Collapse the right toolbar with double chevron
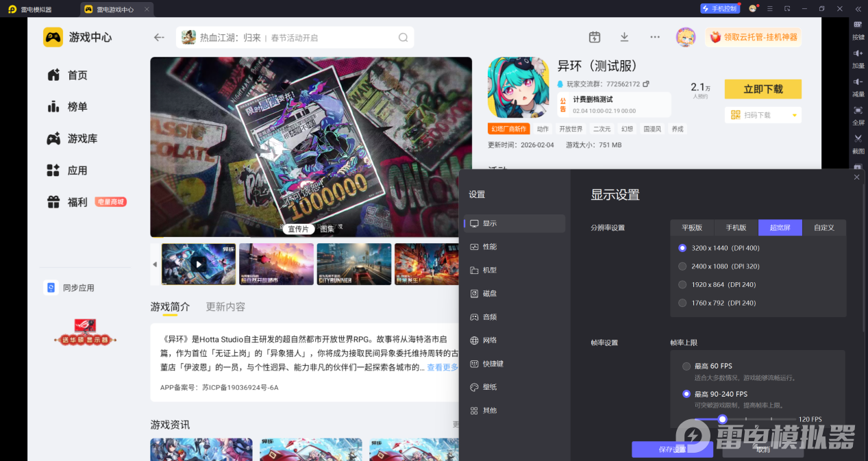This screenshot has height=461, width=868. tap(858, 8)
